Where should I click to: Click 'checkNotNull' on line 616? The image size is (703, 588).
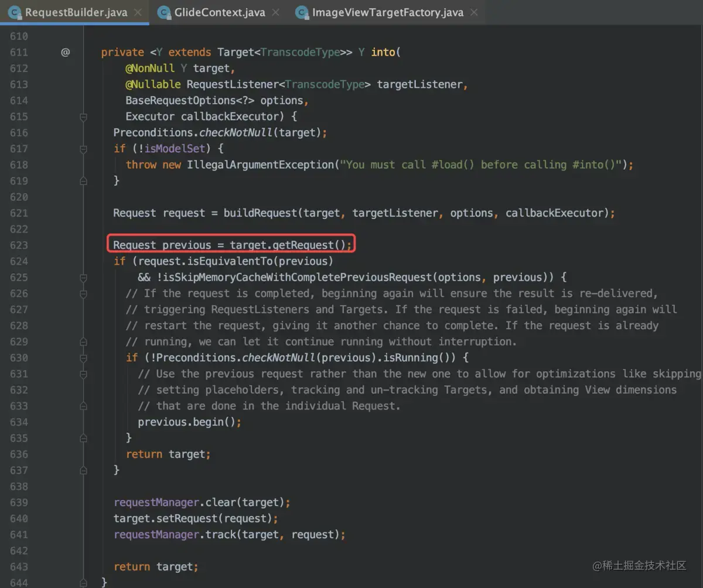pos(236,132)
